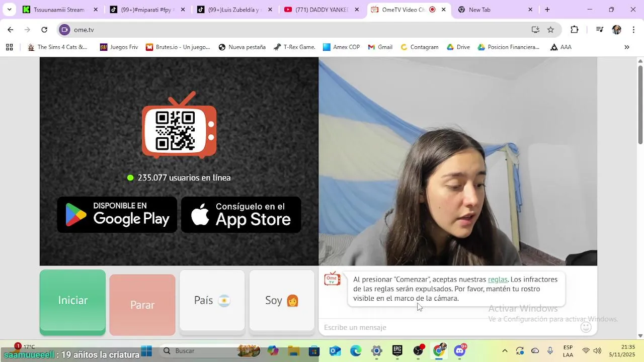Open the Amex COP bookmark
644x362 pixels.
click(341, 47)
